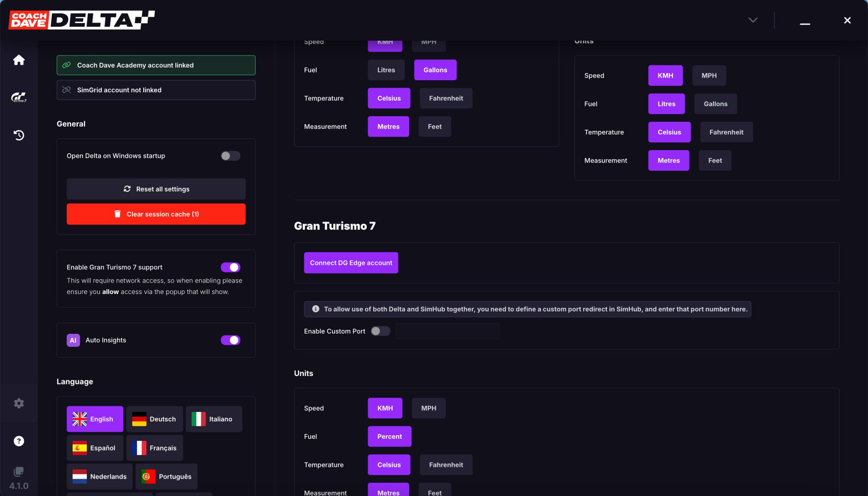Click SimGrid account not linked banner
Screen dimensions: 868x496
[156, 90]
